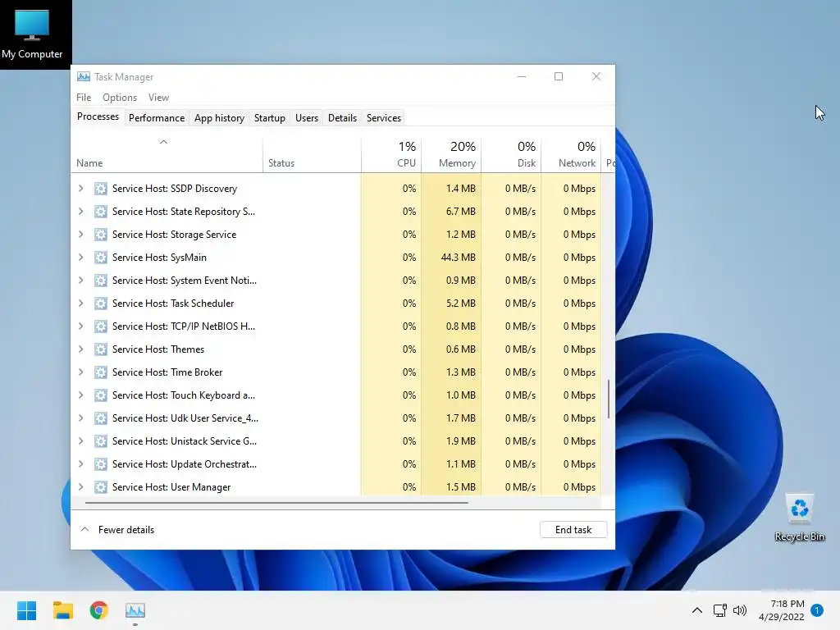Select the Service Host: Unistack Service row

point(336,441)
